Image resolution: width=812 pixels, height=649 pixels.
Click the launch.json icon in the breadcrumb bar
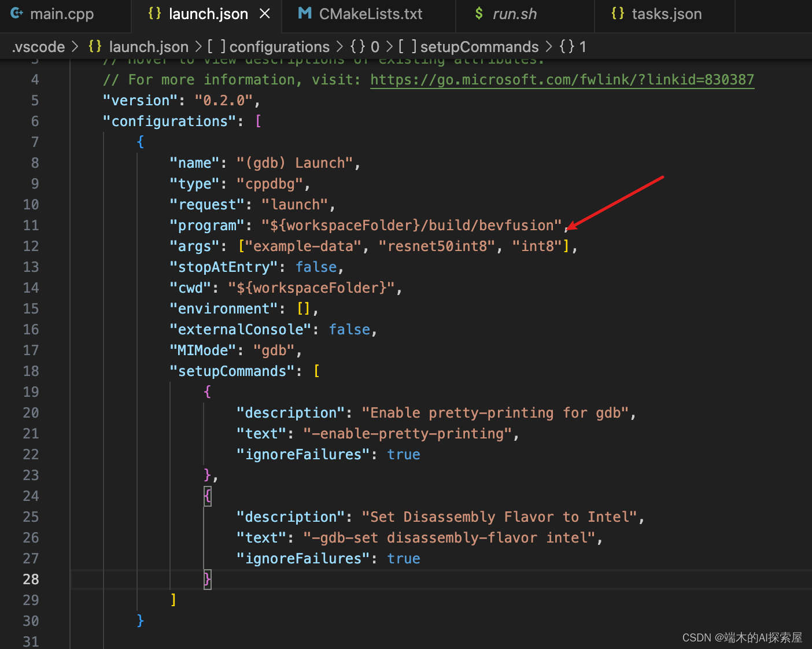(x=94, y=46)
